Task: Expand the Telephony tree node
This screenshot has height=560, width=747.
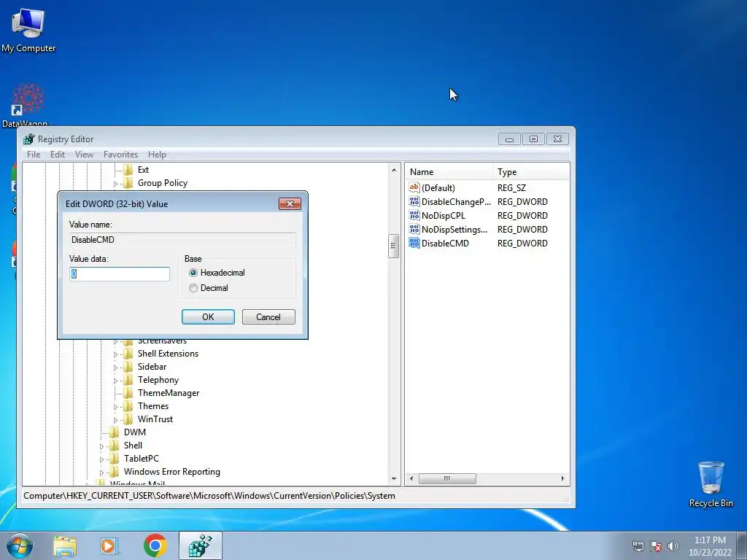Action: point(115,381)
